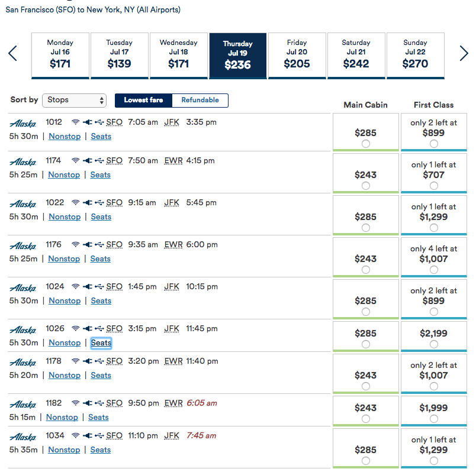Click the Wi-Fi icon for flight 1024

pyautogui.click(x=75, y=287)
